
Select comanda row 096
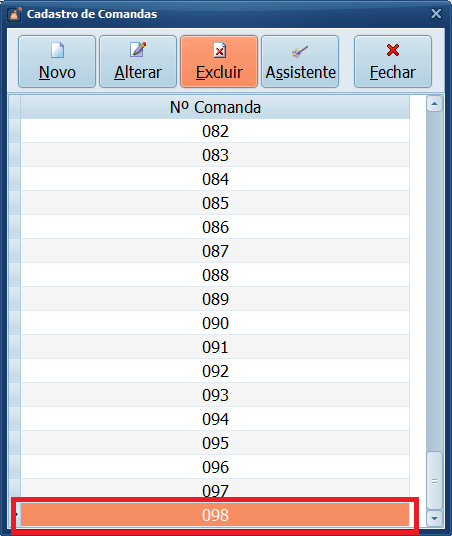(215, 467)
